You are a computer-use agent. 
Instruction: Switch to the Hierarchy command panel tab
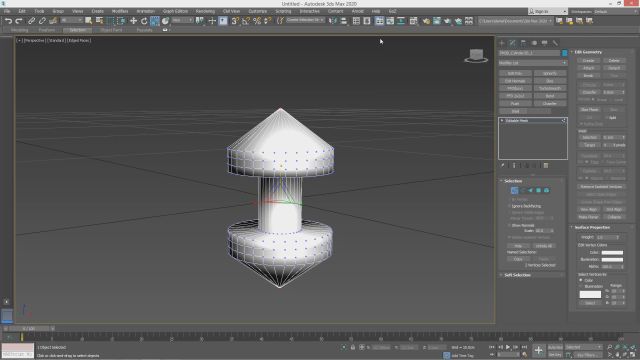pos(523,42)
